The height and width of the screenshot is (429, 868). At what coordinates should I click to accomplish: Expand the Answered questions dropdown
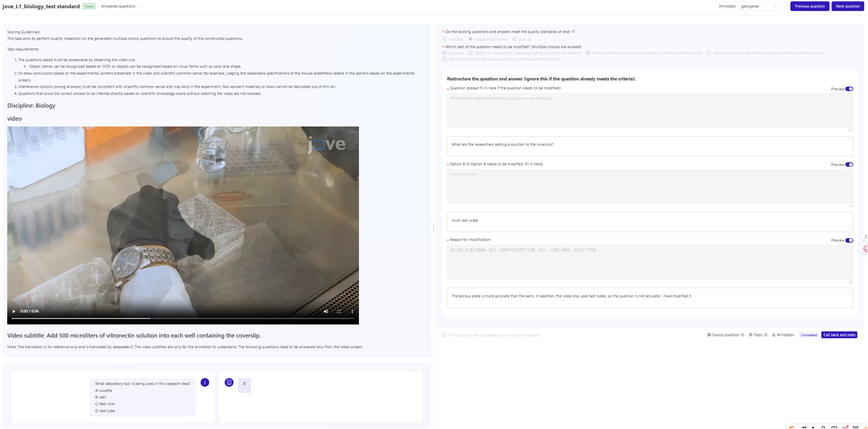pyautogui.click(x=120, y=6)
